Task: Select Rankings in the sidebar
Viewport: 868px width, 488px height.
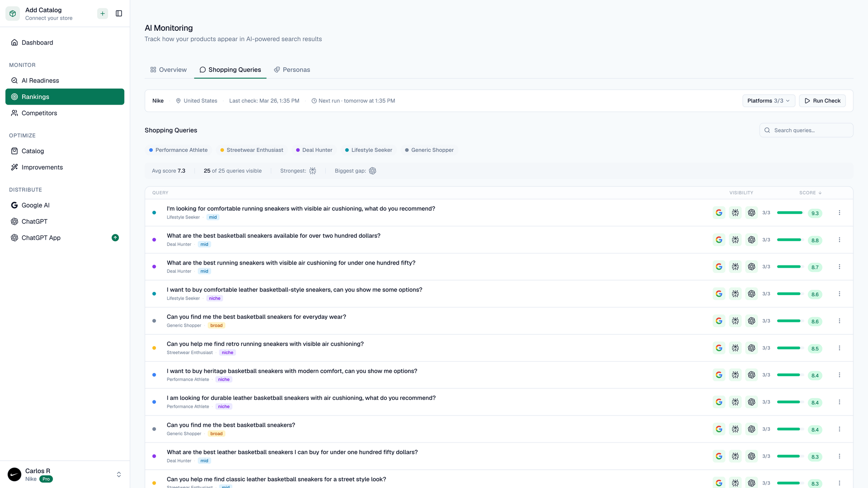Action: coord(65,97)
